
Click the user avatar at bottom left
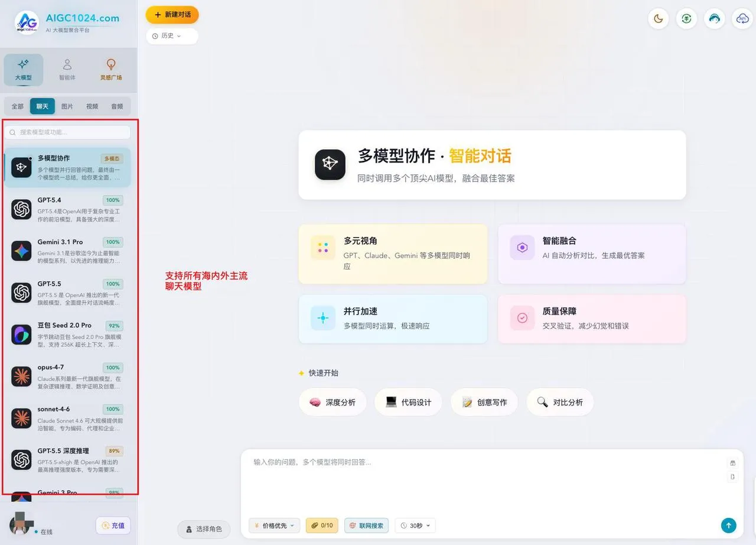(21, 524)
